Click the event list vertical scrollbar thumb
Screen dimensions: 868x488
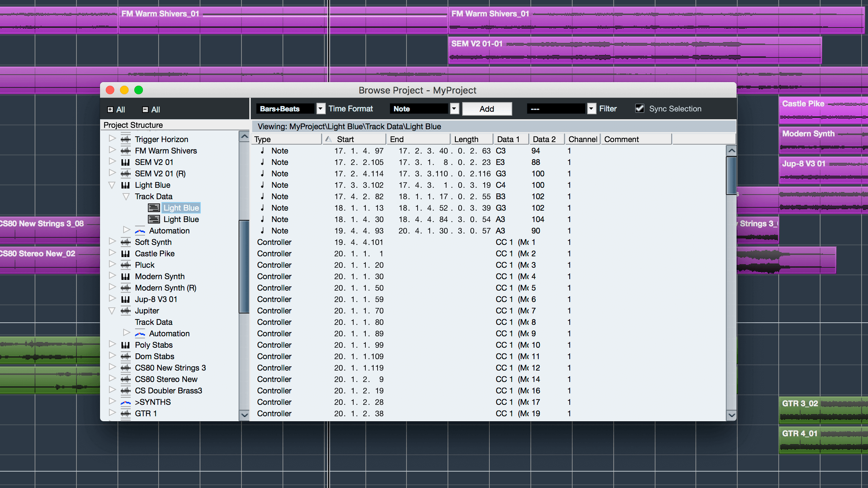tap(731, 176)
